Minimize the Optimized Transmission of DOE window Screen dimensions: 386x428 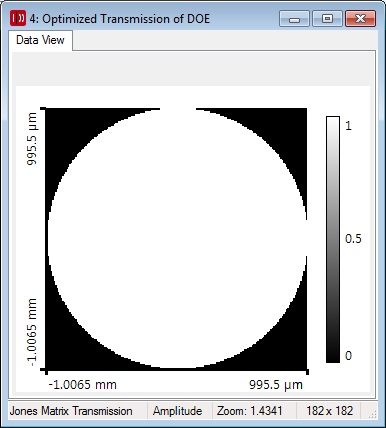click(x=294, y=18)
